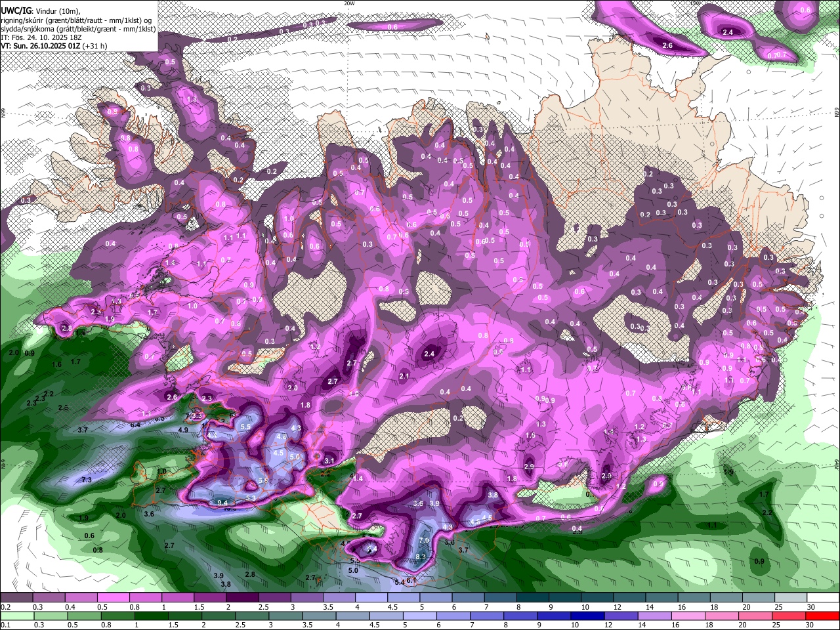Click the 14 tick label in lower legend row
The height and width of the screenshot is (630, 840).
(x=642, y=625)
